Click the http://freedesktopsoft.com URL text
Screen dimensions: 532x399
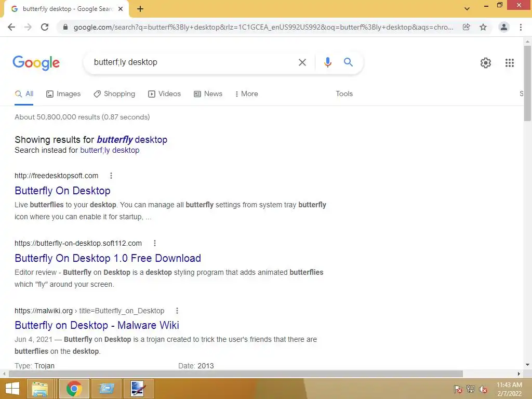56,176
